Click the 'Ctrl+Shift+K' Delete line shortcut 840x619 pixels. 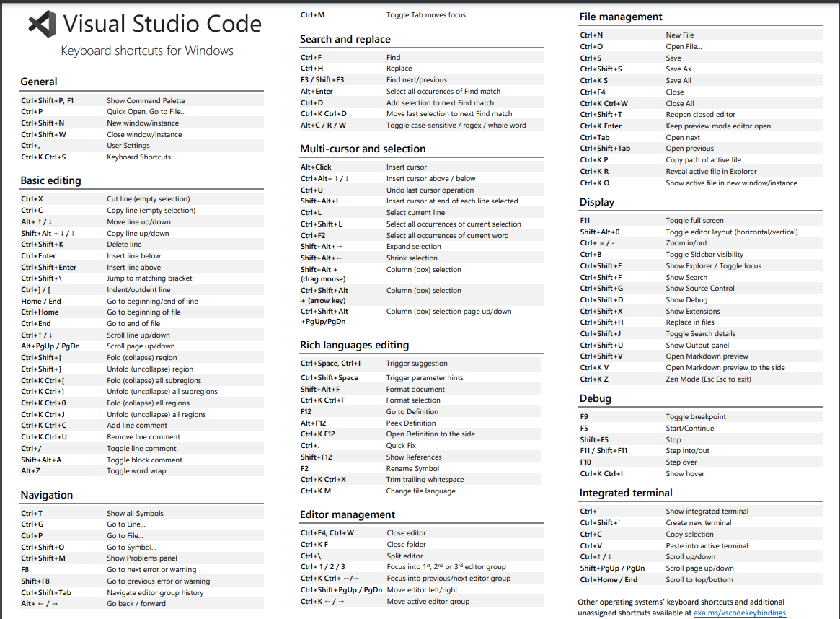[43, 245]
